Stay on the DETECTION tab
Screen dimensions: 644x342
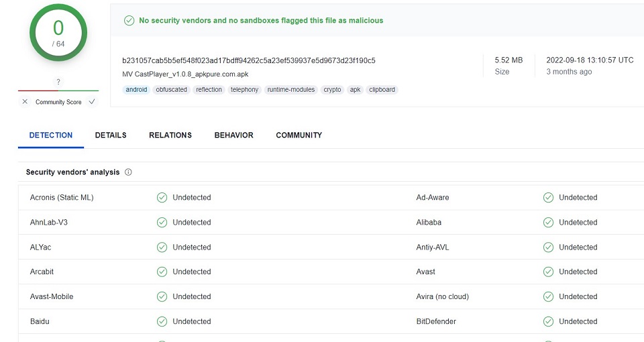[51, 135]
